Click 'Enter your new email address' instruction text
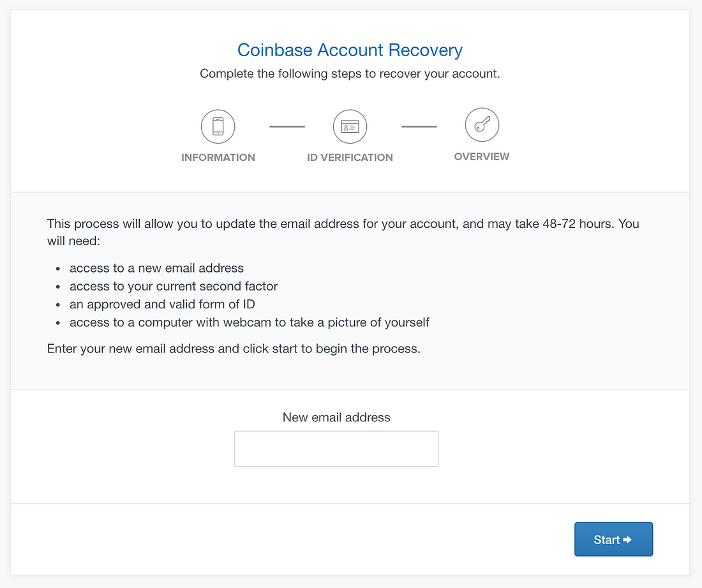The image size is (702, 588). (234, 349)
